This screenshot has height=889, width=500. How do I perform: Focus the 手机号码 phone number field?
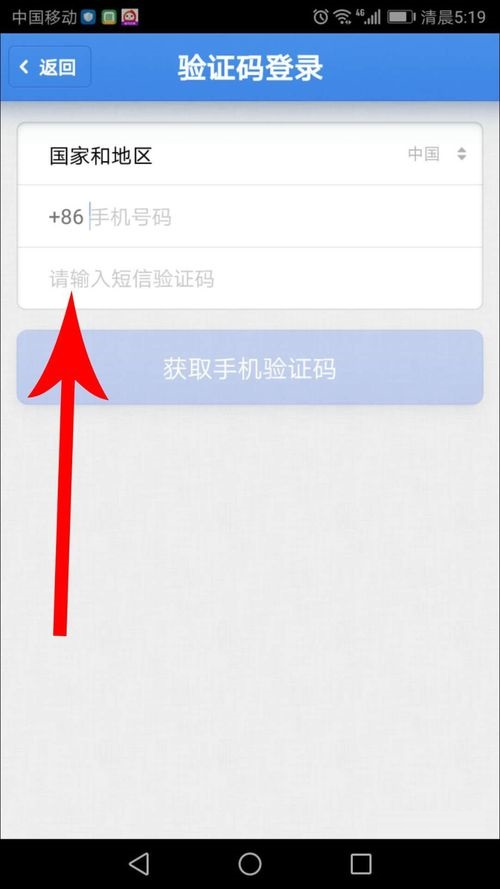pyautogui.click(x=283, y=217)
